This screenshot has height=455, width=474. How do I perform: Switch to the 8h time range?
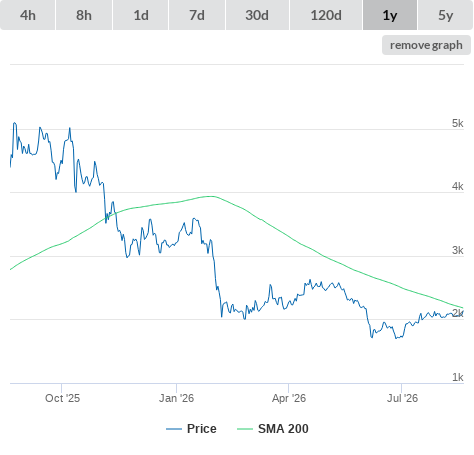(x=84, y=15)
